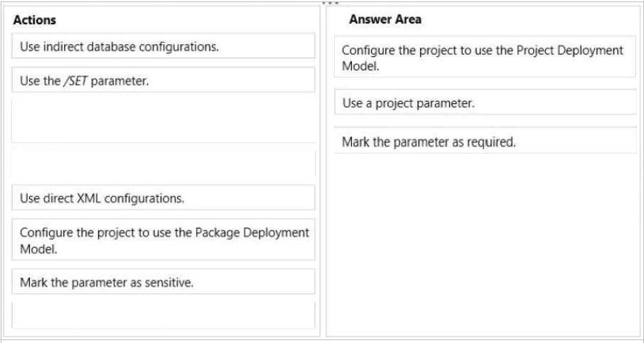Select the Package Deployment Model action
644x343 pixels.
pos(163,240)
